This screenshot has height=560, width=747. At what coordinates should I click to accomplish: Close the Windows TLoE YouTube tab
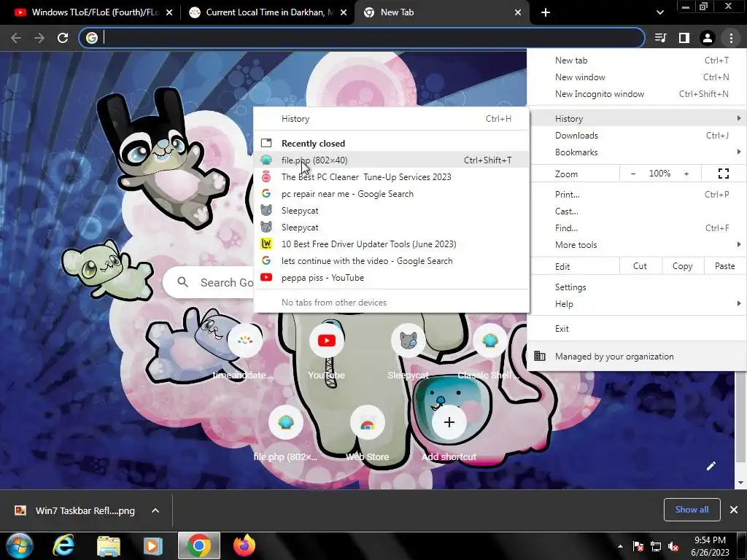[x=169, y=12]
